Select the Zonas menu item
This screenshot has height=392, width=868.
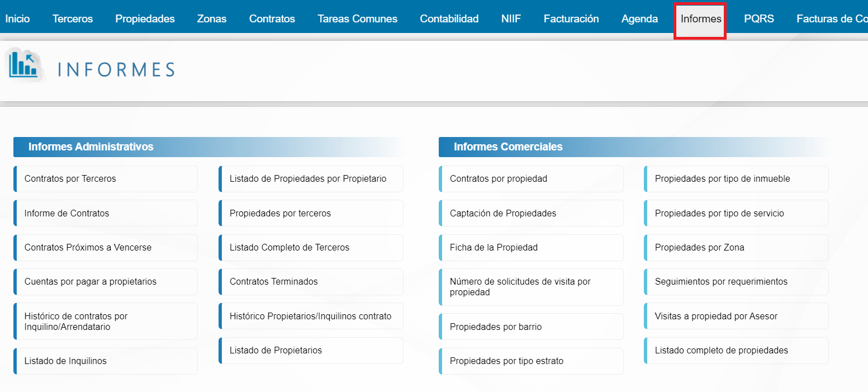click(x=212, y=19)
